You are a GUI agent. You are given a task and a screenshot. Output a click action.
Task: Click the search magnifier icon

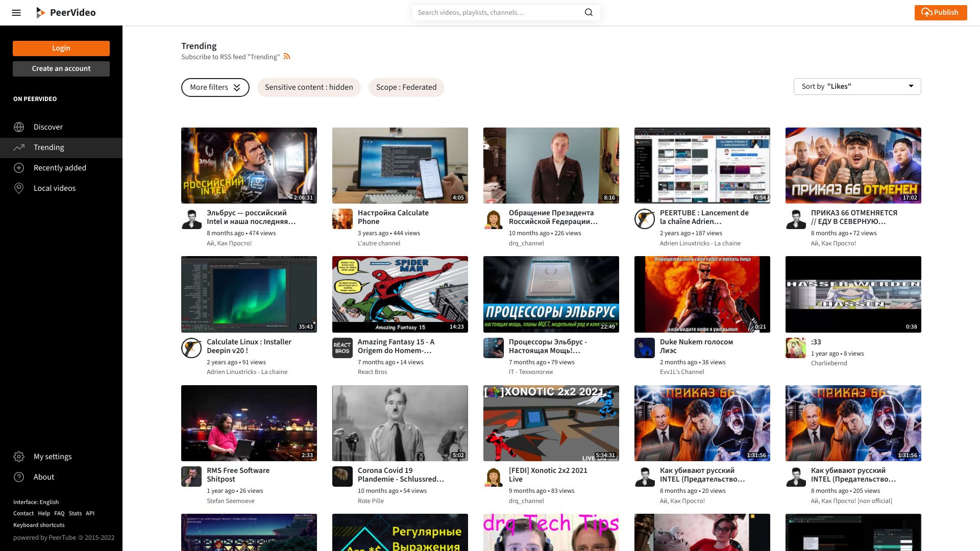coord(589,13)
